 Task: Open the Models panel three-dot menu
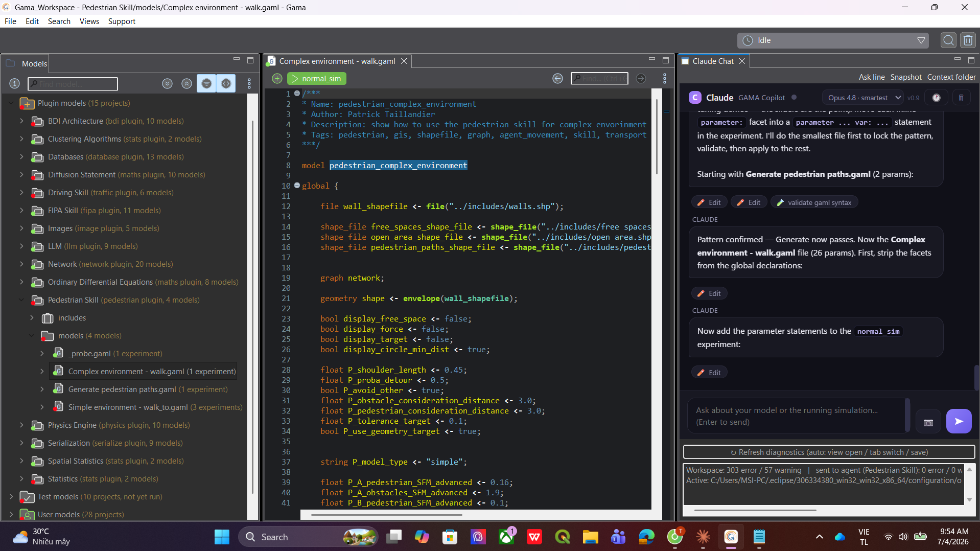(249, 84)
